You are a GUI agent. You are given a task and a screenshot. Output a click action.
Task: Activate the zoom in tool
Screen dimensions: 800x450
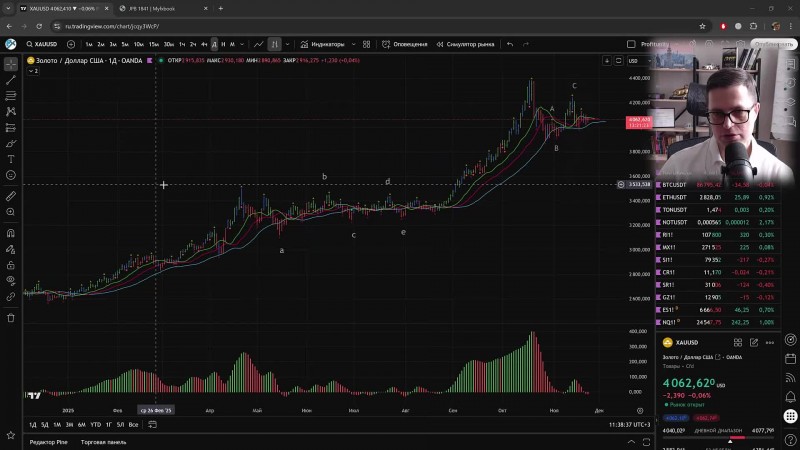(11, 212)
